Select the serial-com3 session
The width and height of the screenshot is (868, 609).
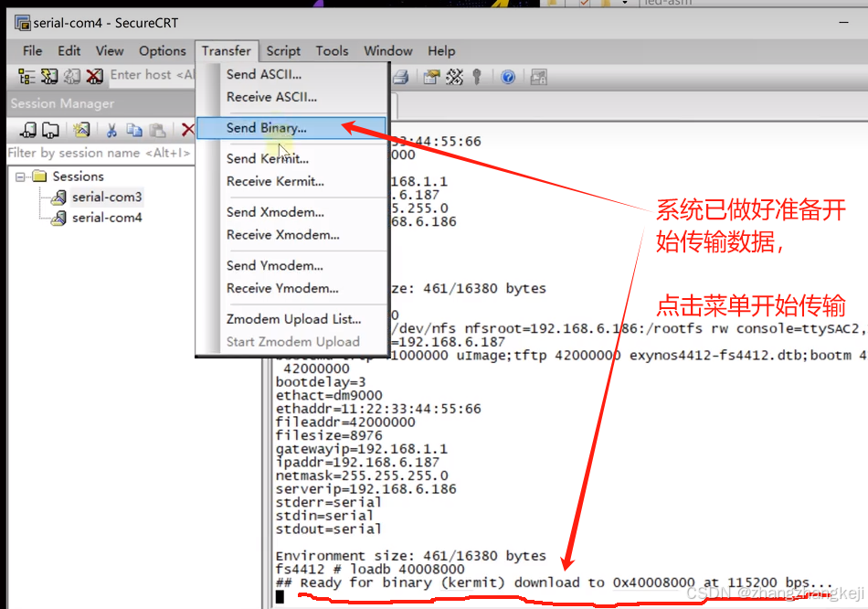pos(107,197)
